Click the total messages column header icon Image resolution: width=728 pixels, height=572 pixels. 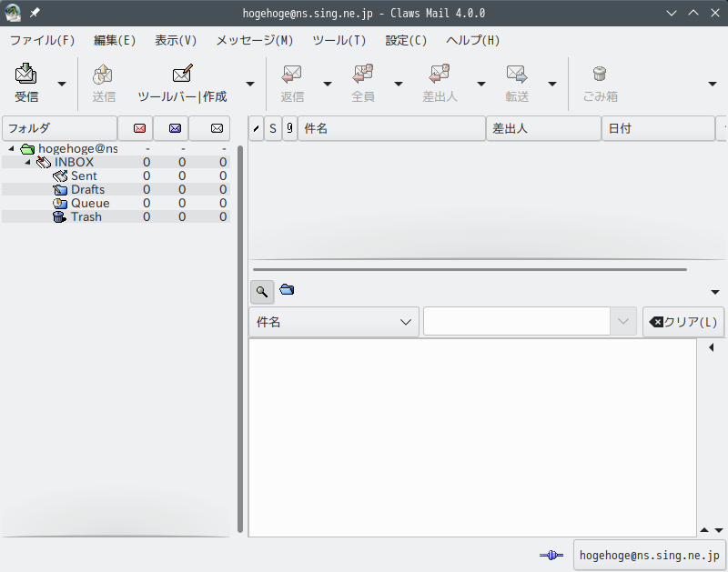(x=217, y=128)
